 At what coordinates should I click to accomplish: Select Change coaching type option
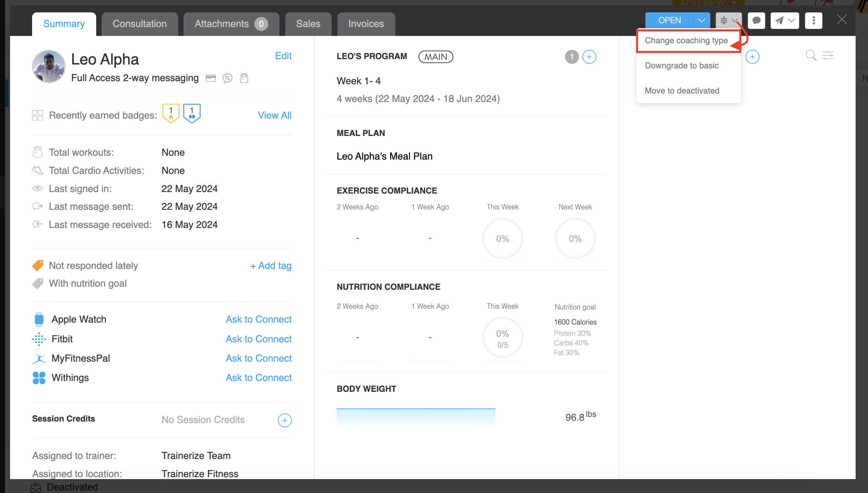pyautogui.click(x=686, y=41)
